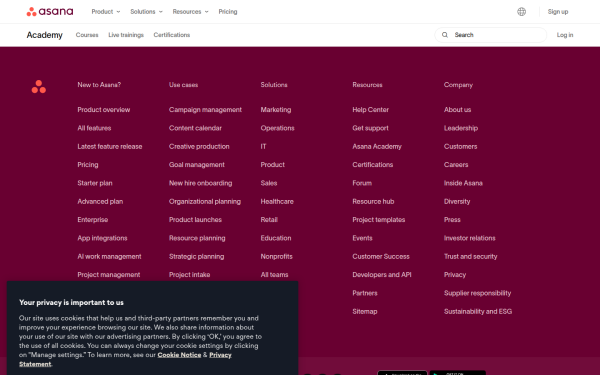The image size is (600, 375).
Task: Open Supplier responsibility link
Action: click(477, 293)
